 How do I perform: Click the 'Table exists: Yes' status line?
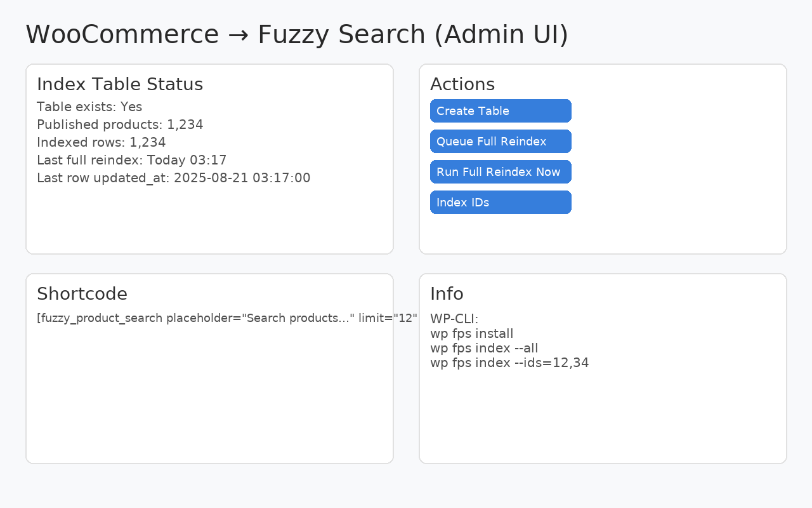[89, 107]
